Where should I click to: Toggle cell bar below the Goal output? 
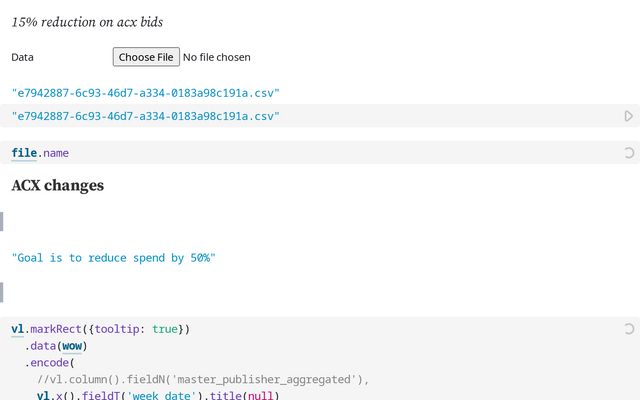coord(2,292)
